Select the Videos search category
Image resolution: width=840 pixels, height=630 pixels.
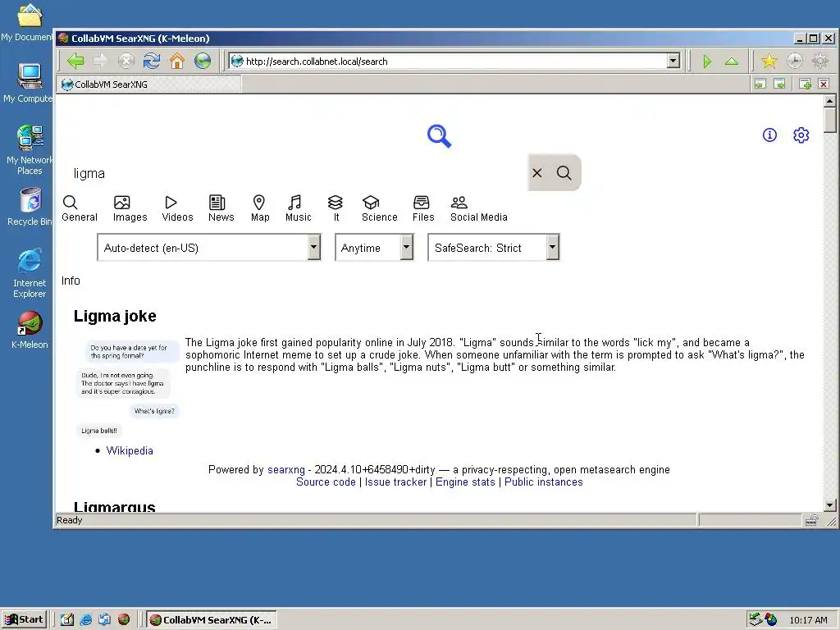pos(177,208)
